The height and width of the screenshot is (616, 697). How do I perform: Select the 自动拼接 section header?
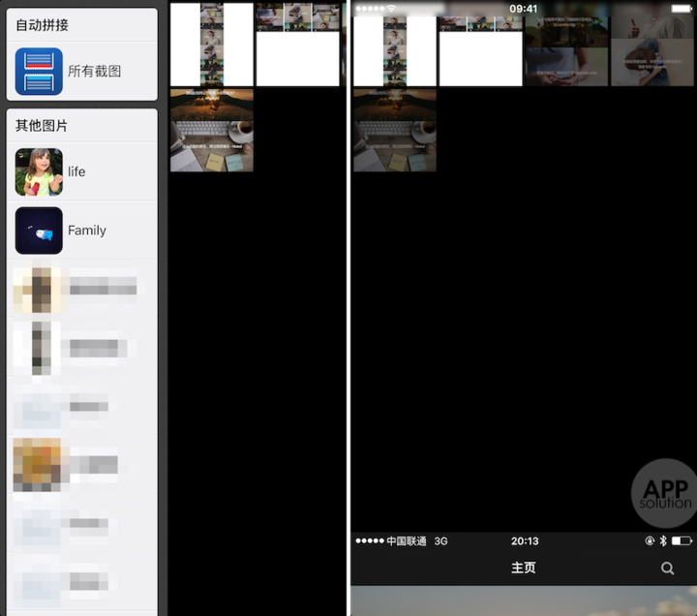[x=43, y=25]
